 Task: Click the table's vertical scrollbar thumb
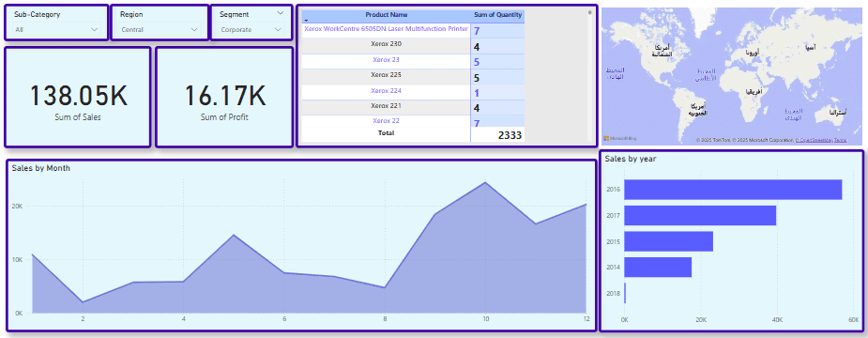coord(589,11)
